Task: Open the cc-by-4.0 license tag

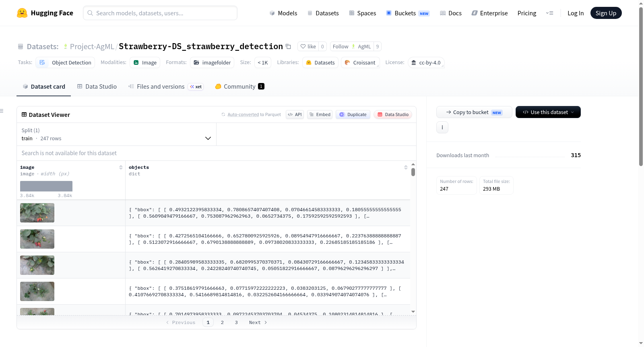Action: (426, 62)
